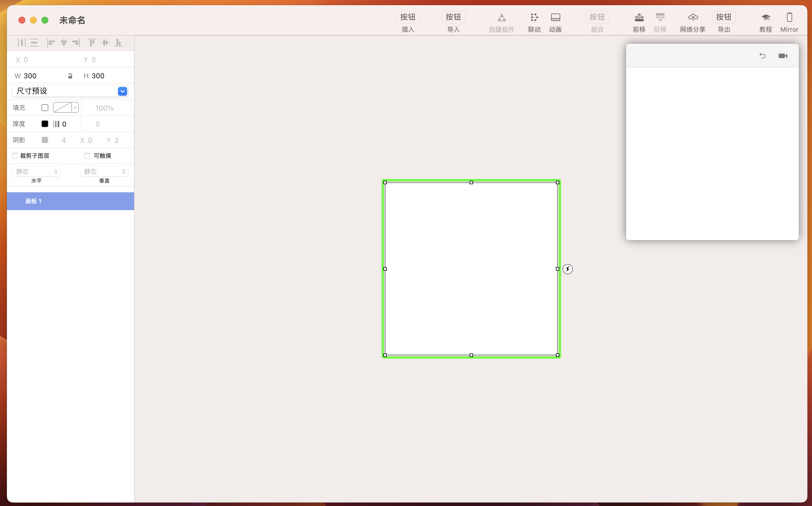Screen dimensions: 812x506
Task: Click the lightning interaction icon beside the artboard
Action: click(567, 269)
